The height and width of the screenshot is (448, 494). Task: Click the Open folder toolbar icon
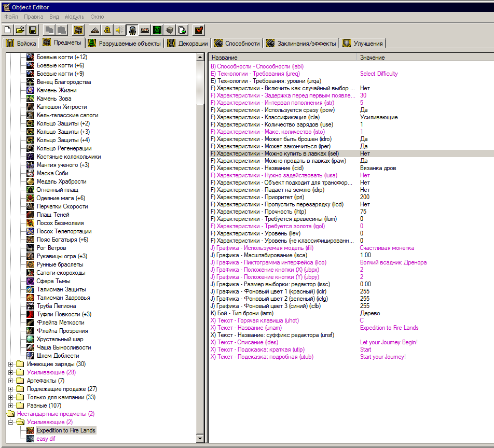20,30
